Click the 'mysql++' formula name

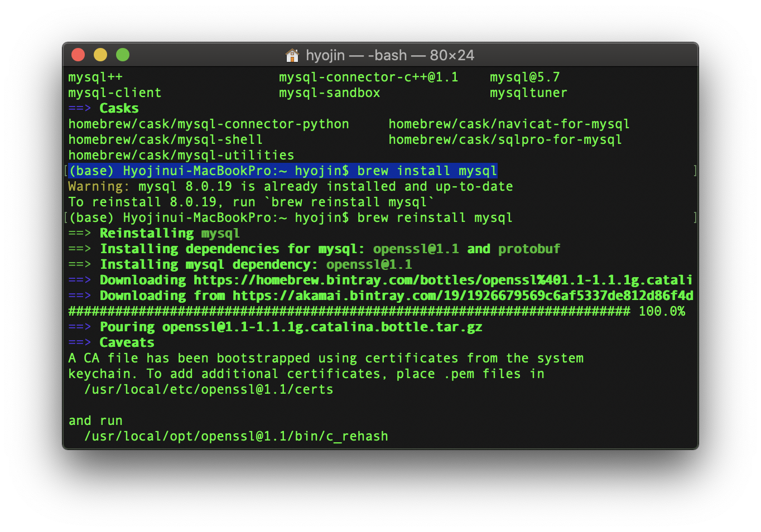click(x=95, y=77)
